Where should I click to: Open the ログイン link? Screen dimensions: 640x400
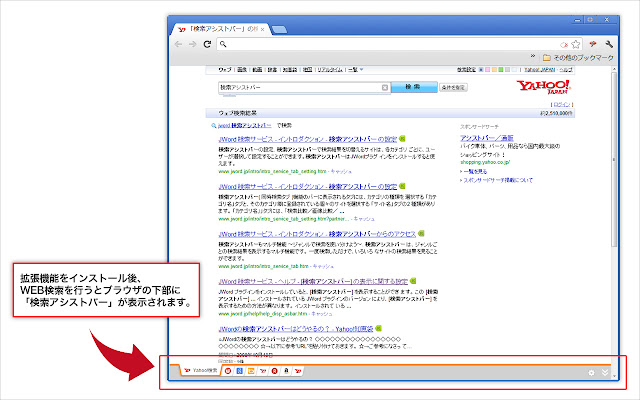pos(562,104)
